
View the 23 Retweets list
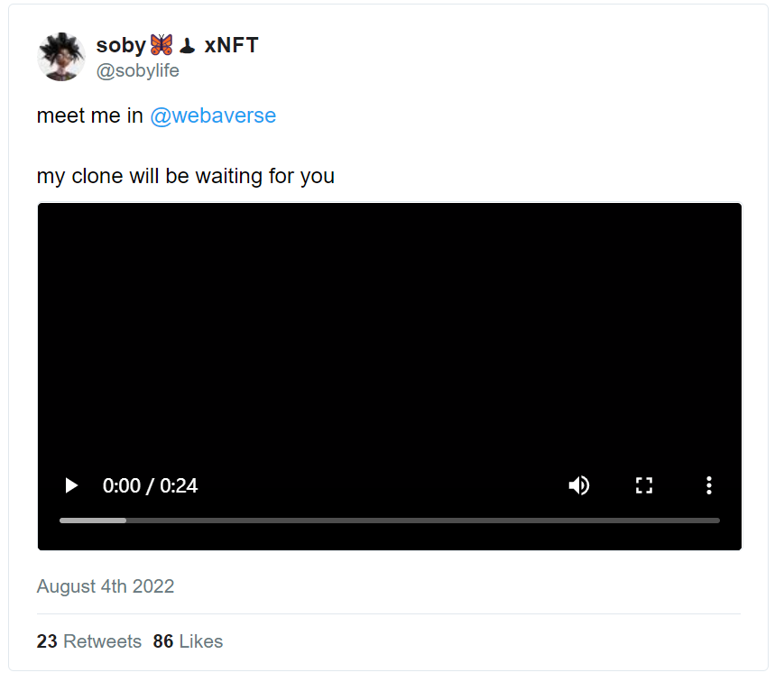pos(89,641)
